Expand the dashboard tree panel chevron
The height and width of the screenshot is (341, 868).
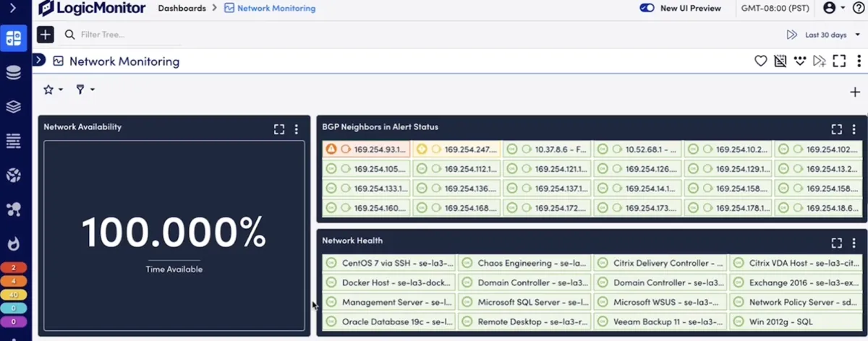tap(40, 61)
